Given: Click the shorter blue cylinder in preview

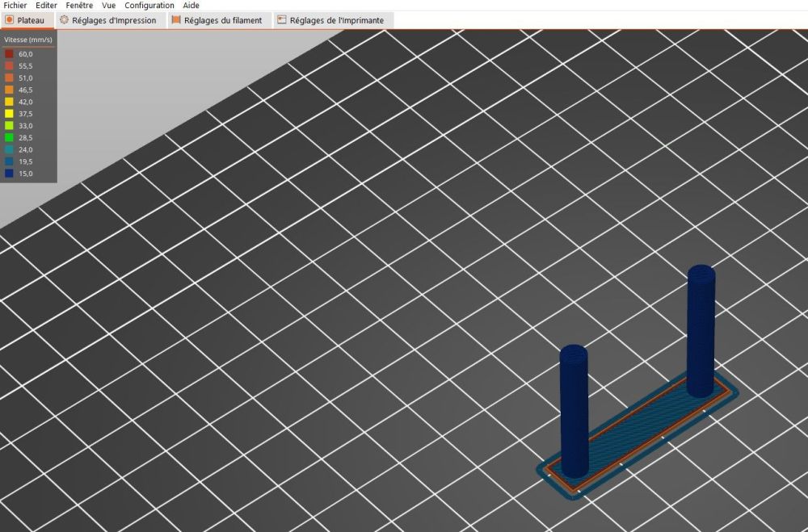Looking at the screenshot, I should point(574,411).
